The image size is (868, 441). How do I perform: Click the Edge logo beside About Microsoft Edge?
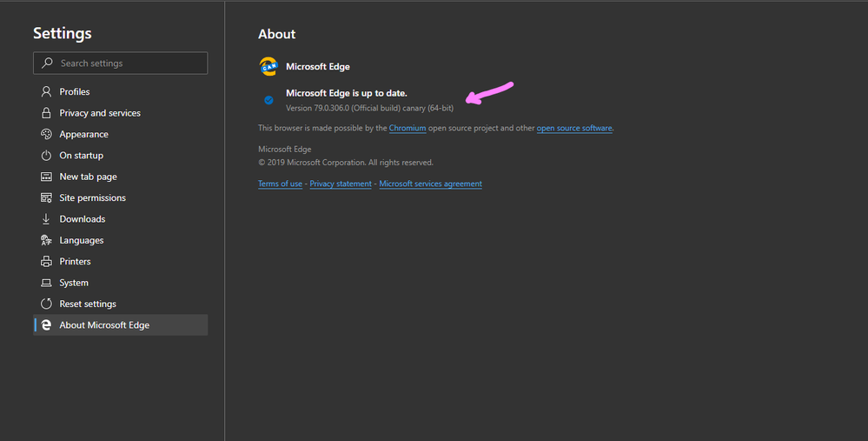(47, 325)
